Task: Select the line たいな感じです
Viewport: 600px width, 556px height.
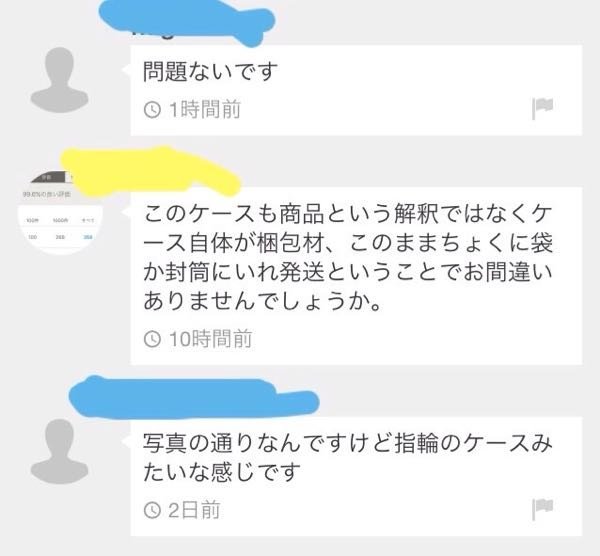Action: [x=222, y=472]
